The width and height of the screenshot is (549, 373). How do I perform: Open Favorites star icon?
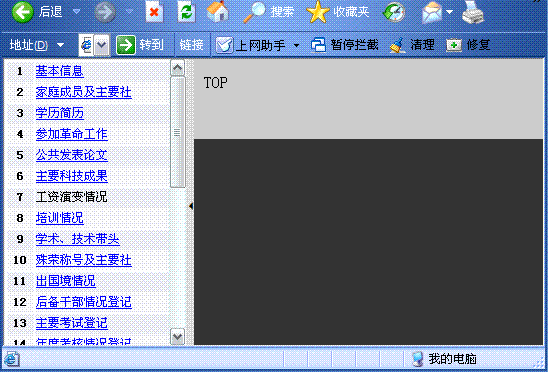pos(318,12)
